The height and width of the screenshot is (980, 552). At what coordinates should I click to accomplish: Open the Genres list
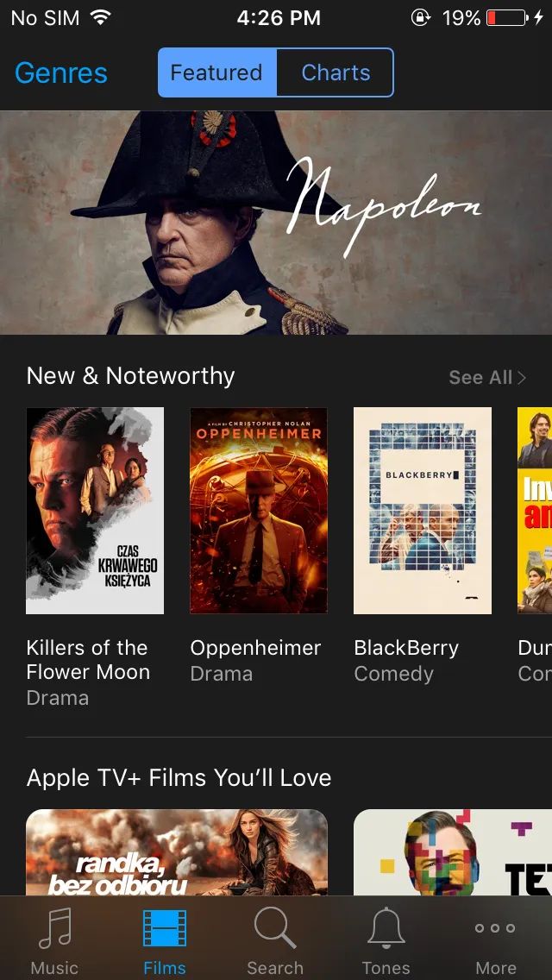point(61,73)
